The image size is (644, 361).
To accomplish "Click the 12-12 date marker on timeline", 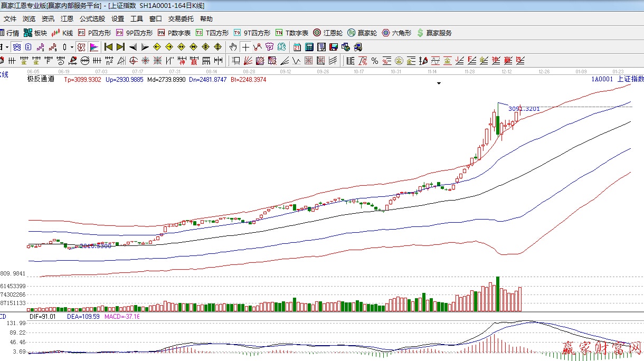I will click(506, 71).
